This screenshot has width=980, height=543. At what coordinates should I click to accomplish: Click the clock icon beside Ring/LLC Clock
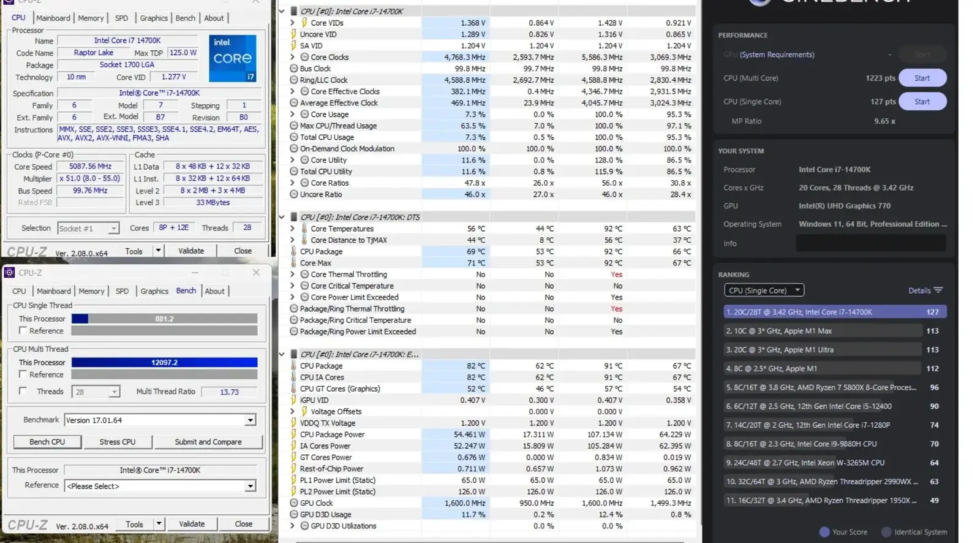coord(293,80)
